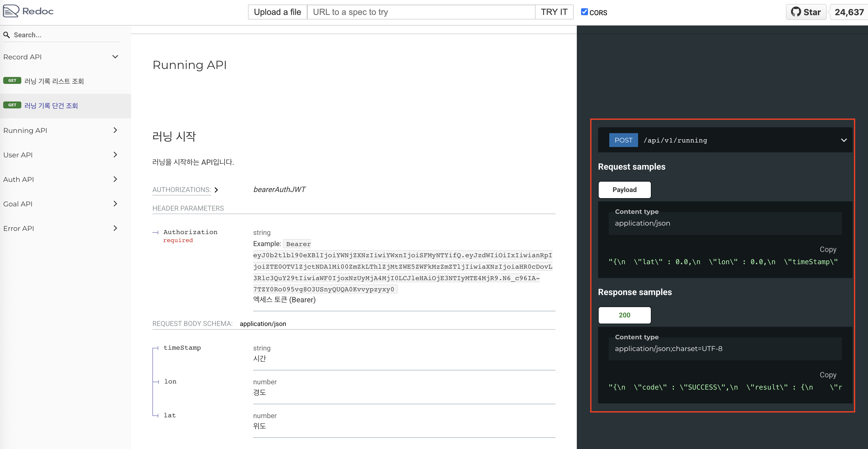This screenshot has height=449, width=868.
Task: Click the Authorization header parameter name
Action: (x=190, y=232)
